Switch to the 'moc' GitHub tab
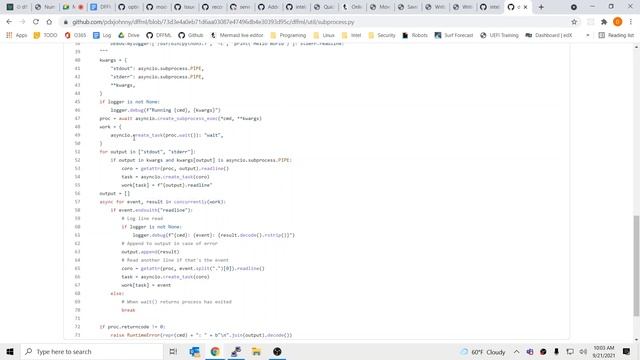 point(156,7)
